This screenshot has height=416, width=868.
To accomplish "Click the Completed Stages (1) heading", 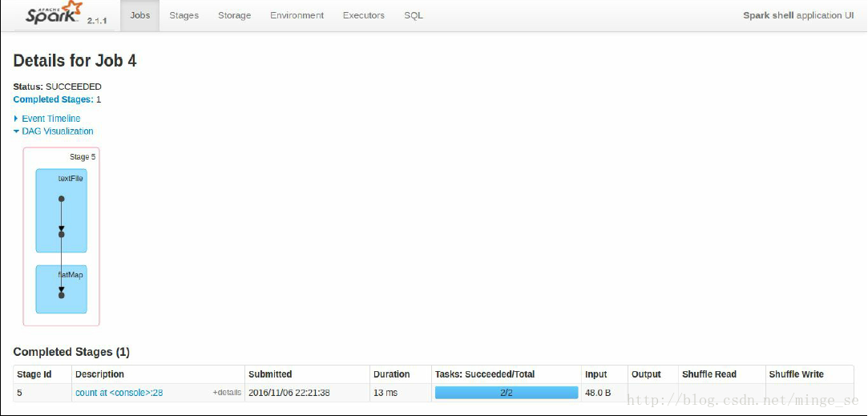I will (x=71, y=353).
